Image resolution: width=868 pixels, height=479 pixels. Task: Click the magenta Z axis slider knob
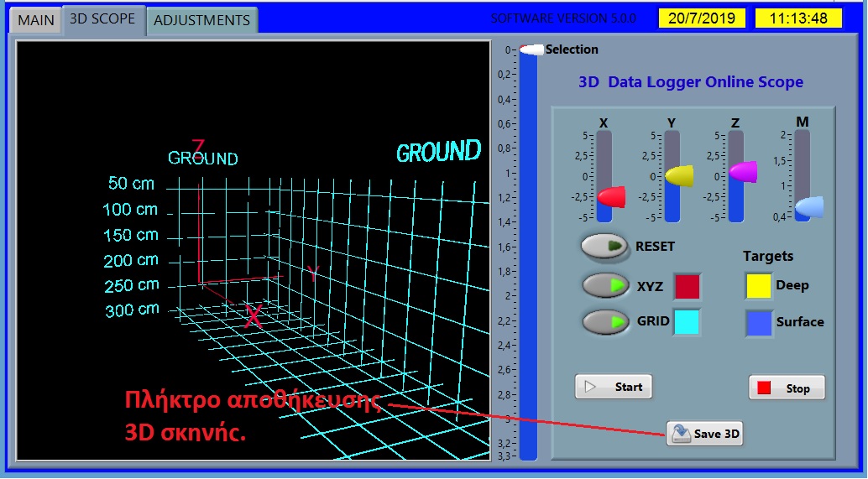(x=743, y=172)
